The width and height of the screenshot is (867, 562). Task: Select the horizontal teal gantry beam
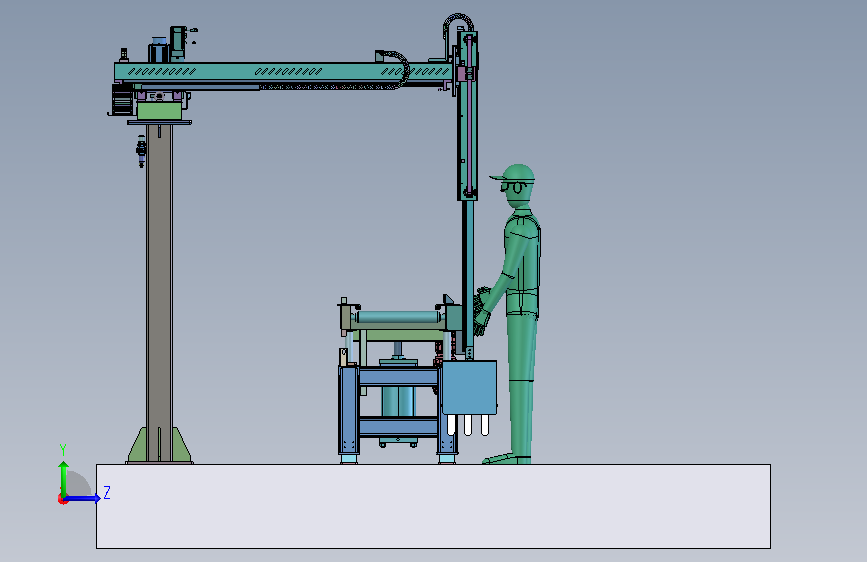pos(283,71)
